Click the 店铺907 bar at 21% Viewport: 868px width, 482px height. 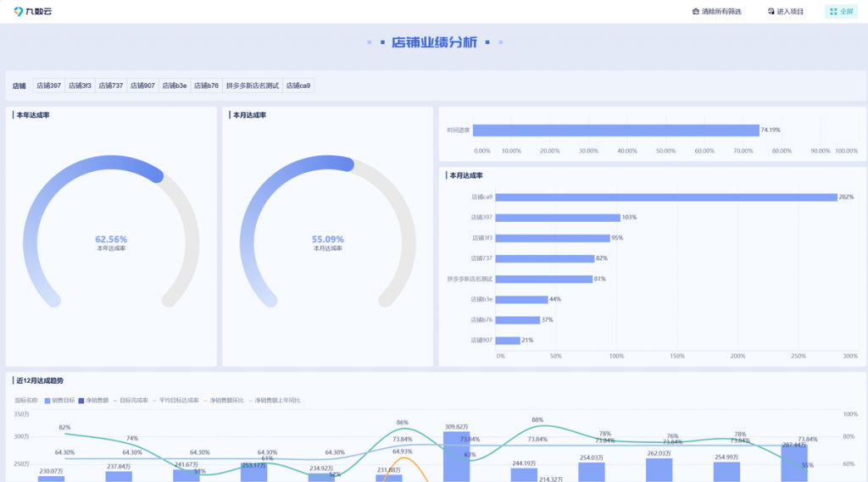[508, 341]
